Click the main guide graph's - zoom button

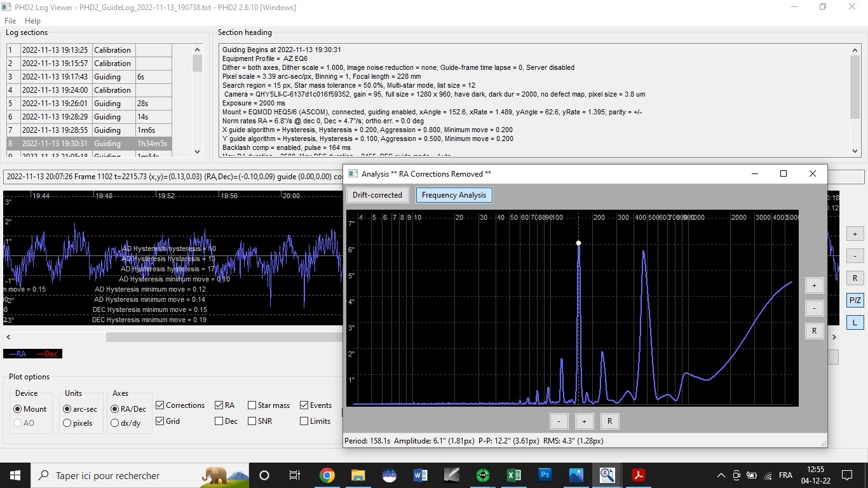click(x=855, y=256)
